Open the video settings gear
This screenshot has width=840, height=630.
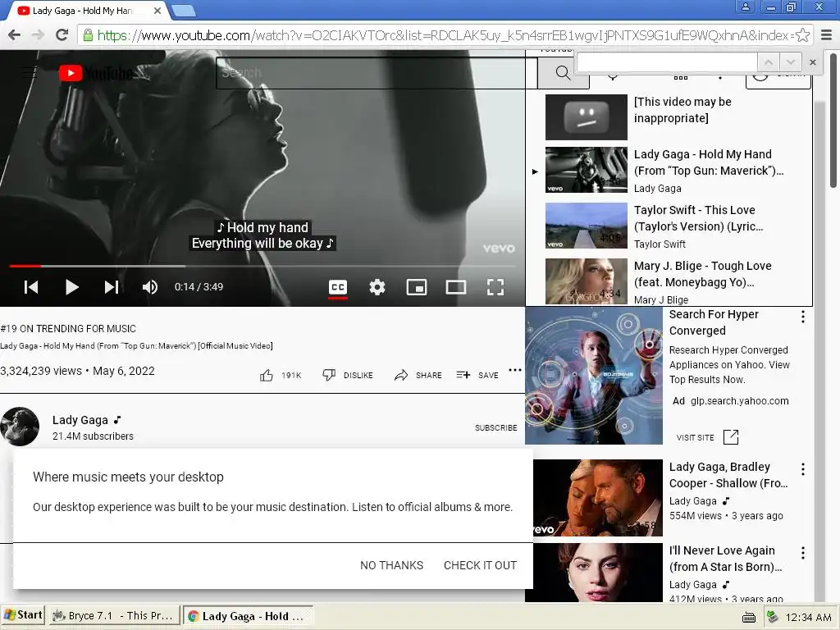coord(377,288)
